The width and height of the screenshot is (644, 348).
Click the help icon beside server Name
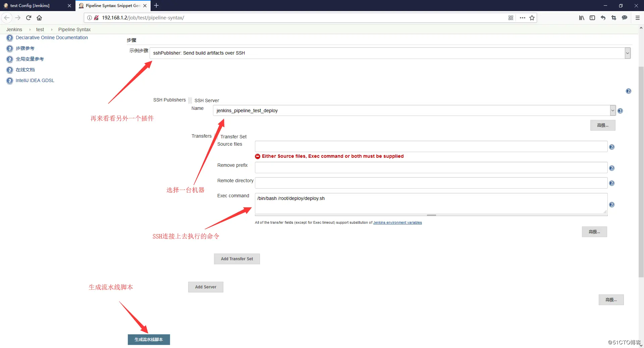pyautogui.click(x=620, y=111)
